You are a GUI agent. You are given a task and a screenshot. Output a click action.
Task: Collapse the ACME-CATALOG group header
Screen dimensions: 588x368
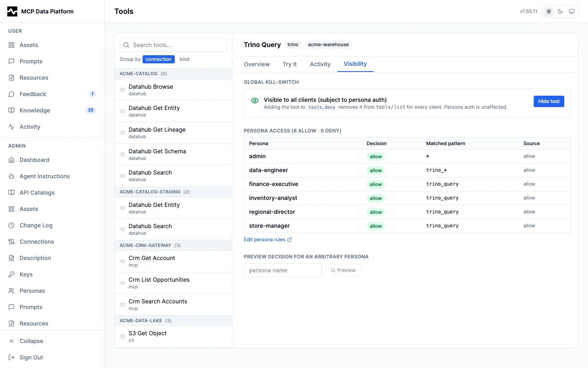[x=173, y=74]
